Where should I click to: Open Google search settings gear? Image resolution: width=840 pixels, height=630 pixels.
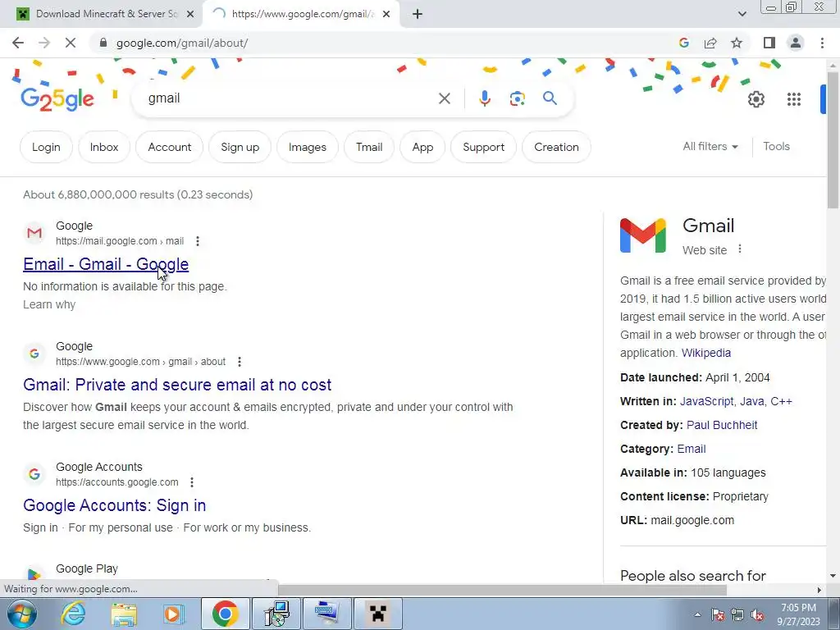pyautogui.click(x=756, y=99)
